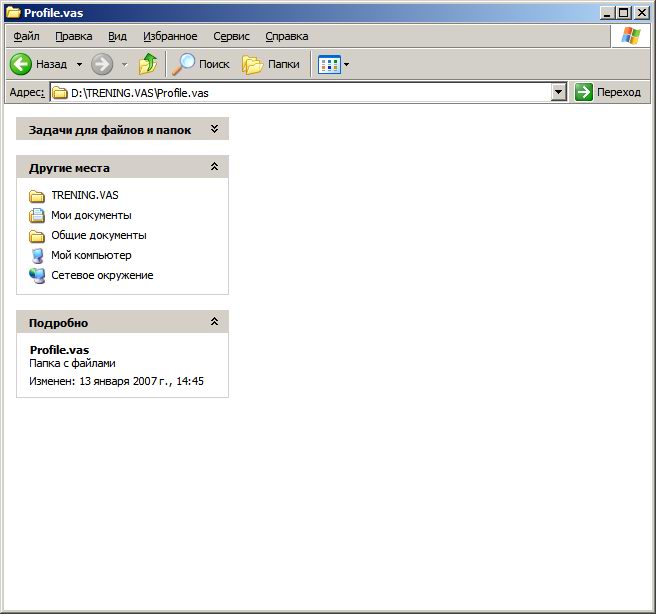Expand Задачи для файлов и папок panel
Screen dimensions: 656x614
[x=214, y=129]
